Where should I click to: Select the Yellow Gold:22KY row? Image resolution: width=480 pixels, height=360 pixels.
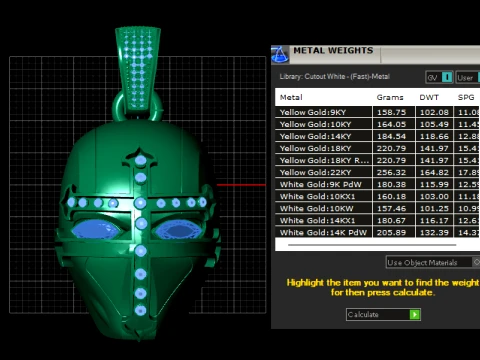(x=377, y=172)
